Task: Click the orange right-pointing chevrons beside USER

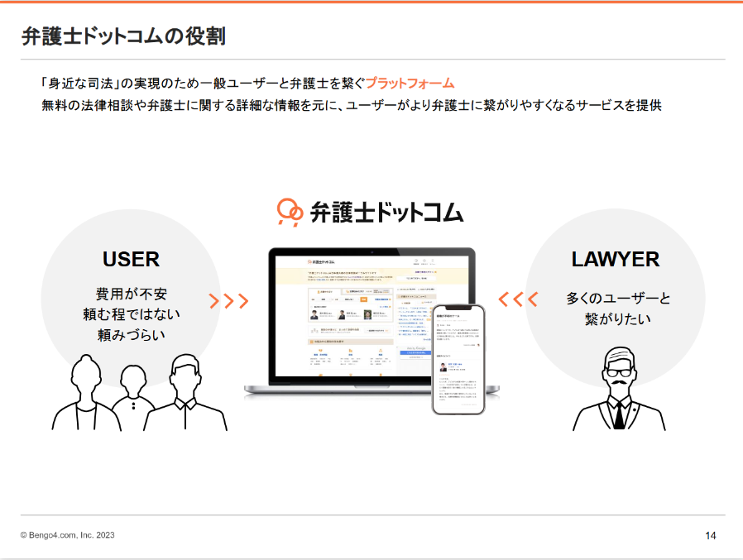Action: (x=229, y=300)
